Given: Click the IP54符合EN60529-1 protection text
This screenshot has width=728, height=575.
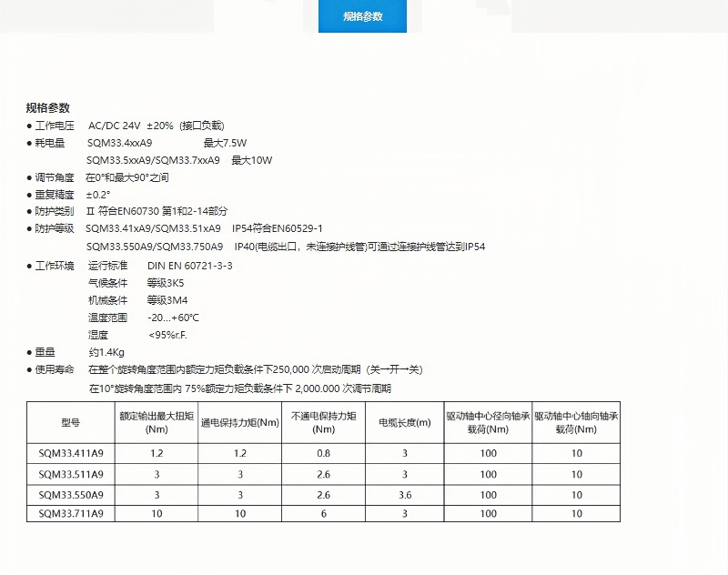Looking at the screenshot, I should (x=278, y=229).
